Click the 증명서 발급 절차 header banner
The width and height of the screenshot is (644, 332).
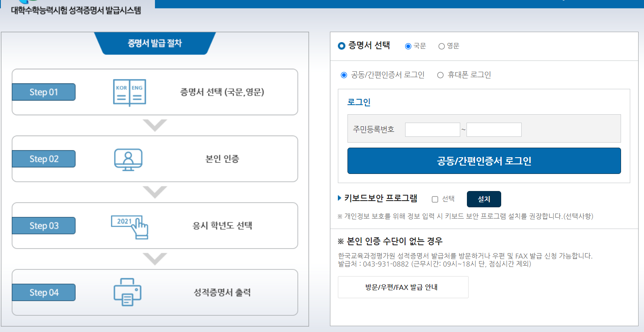[155, 43]
